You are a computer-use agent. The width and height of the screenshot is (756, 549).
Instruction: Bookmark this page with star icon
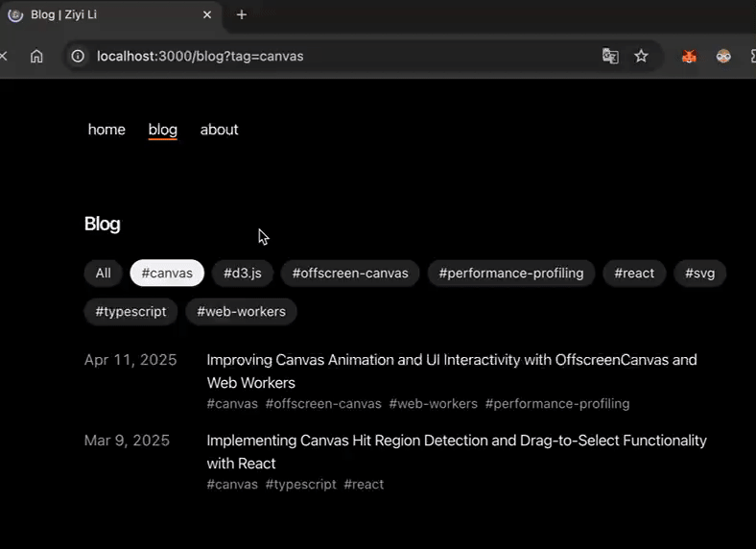point(641,57)
